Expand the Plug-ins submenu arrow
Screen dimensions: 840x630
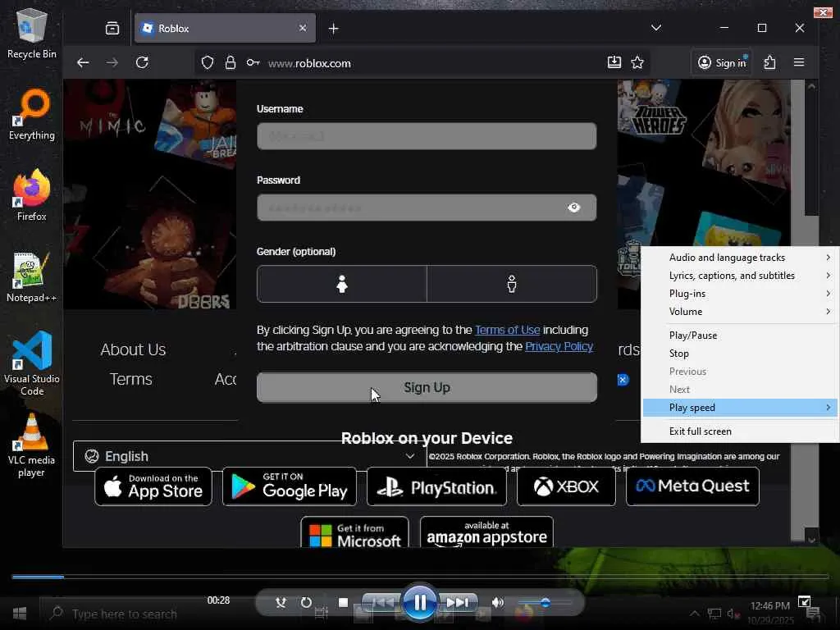pos(829,294)
